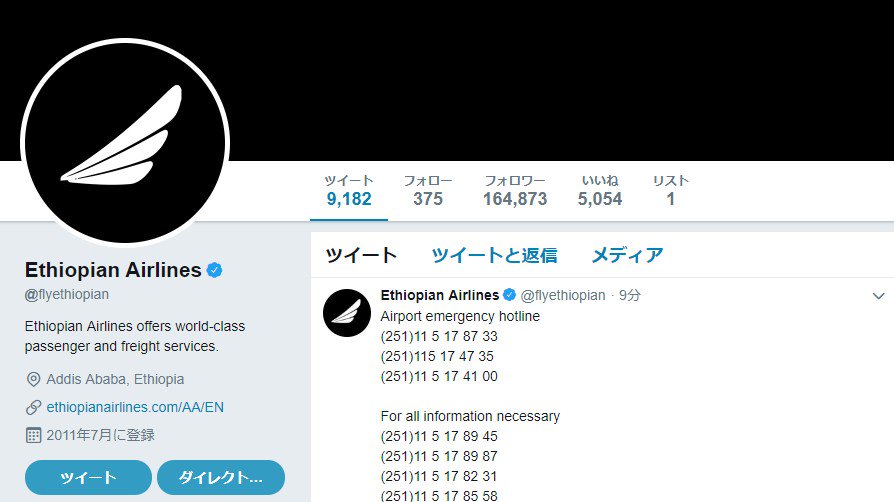This screenshot has height=502, width=894.
Task: Open the tweet options chevron menu
Action: (879, 296)
